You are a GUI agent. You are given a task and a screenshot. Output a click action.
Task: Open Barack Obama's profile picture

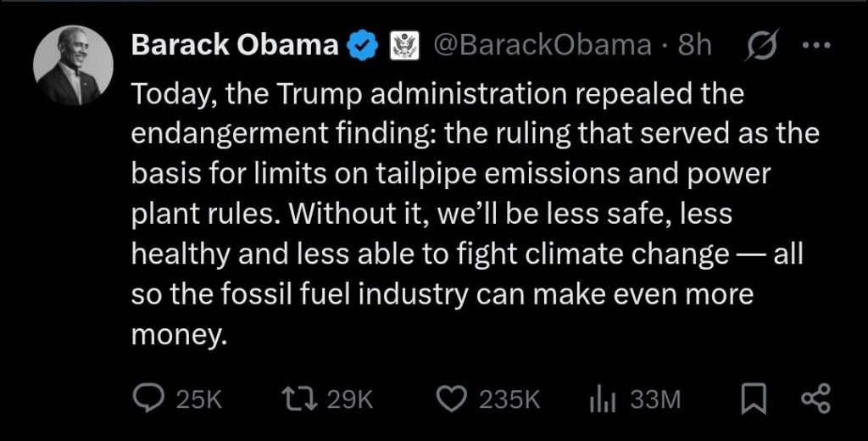(73, 66)
